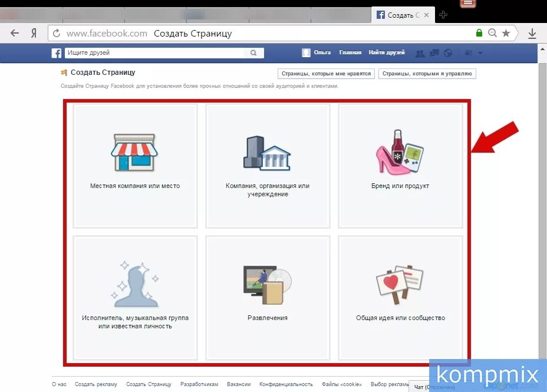The image size is (547, 392).
Task: Click Страницы, которые мне нравятся button
Action: (x=326, y=74)
